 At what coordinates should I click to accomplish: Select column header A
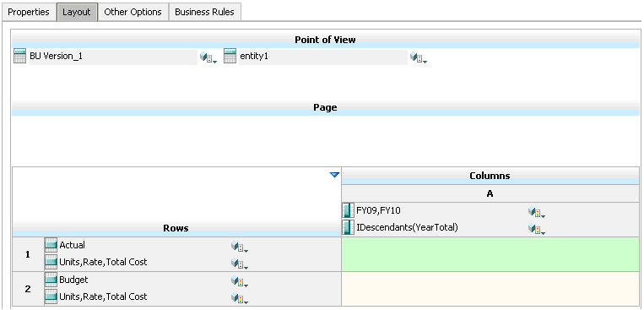pos(490,193)
